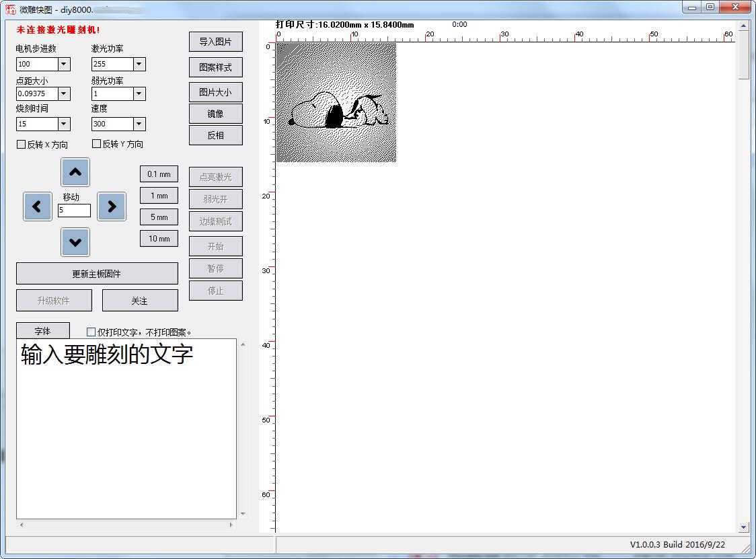Click text area scroll right arrow
The width and height of the screenshot is (756, 559).
click(x=231, y=525)
